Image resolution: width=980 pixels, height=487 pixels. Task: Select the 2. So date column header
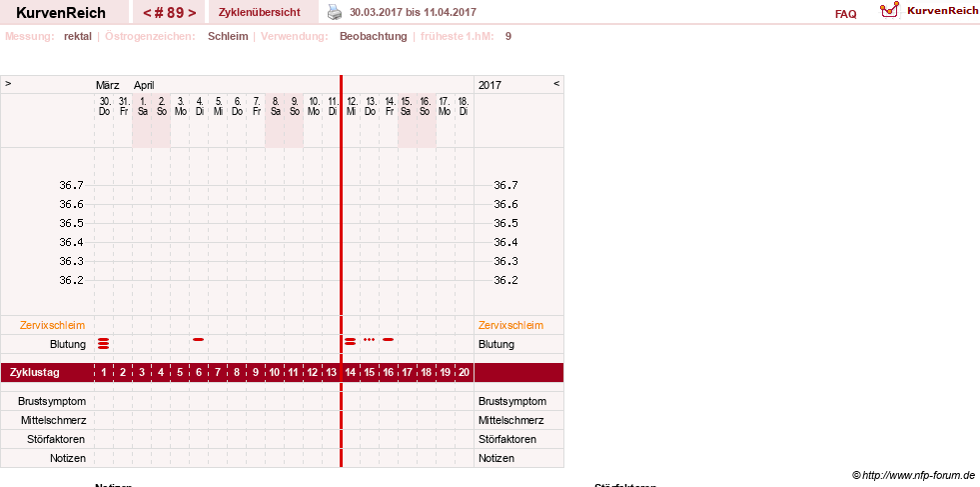tap(161, 106)
